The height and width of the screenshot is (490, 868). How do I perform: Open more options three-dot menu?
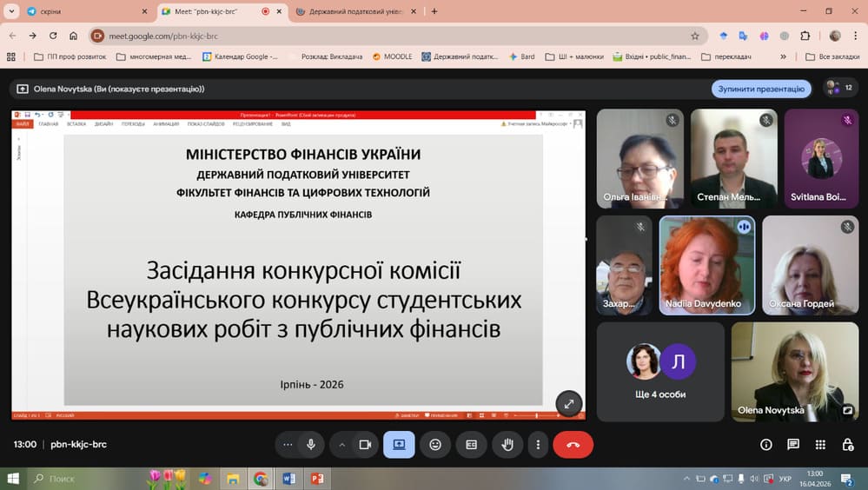539,444
